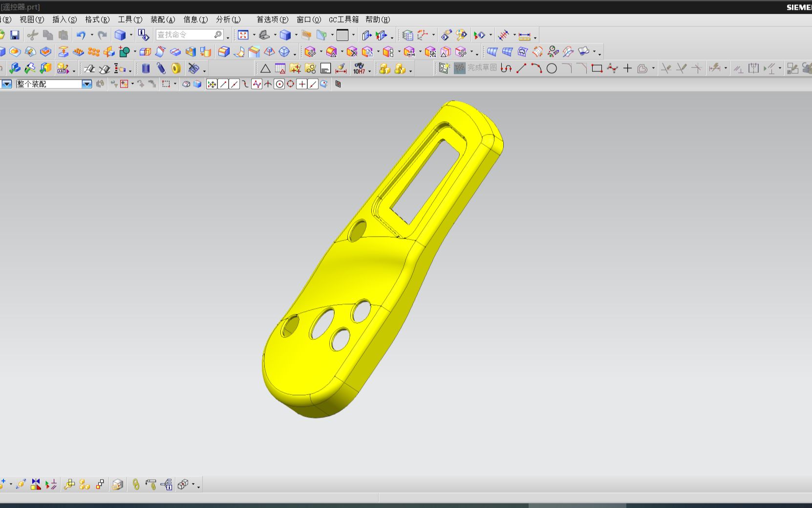This screenshot has height=508, width=812.
Task: Click the blue cylinder icon
Action: 146,68
